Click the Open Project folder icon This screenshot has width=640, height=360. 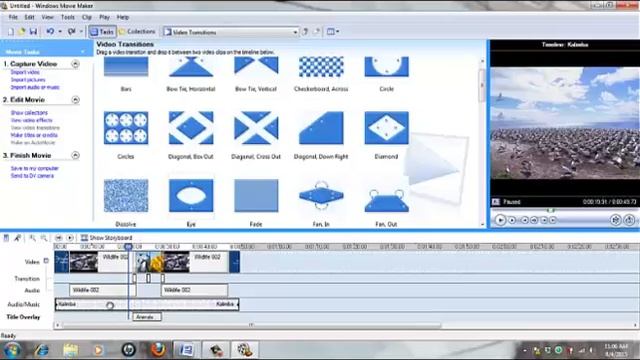22,31
